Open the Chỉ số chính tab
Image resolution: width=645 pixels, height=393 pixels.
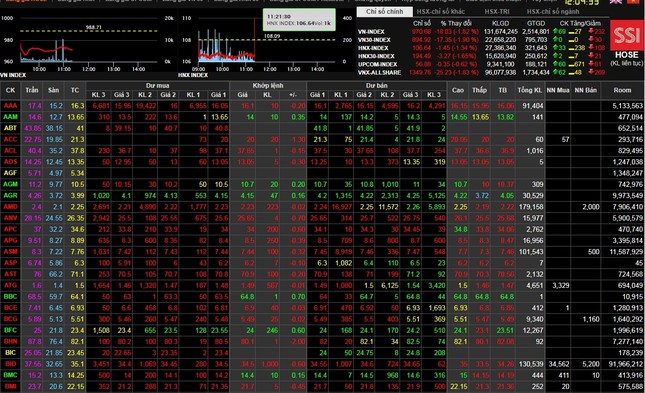pyautogui.click(x=385, y=12)
